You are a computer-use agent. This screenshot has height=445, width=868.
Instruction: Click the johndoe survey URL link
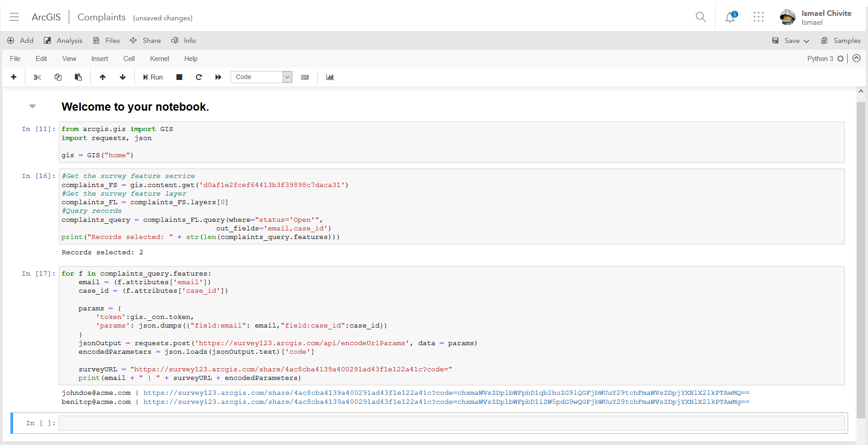pyautogui.click(x=446, y=393)
